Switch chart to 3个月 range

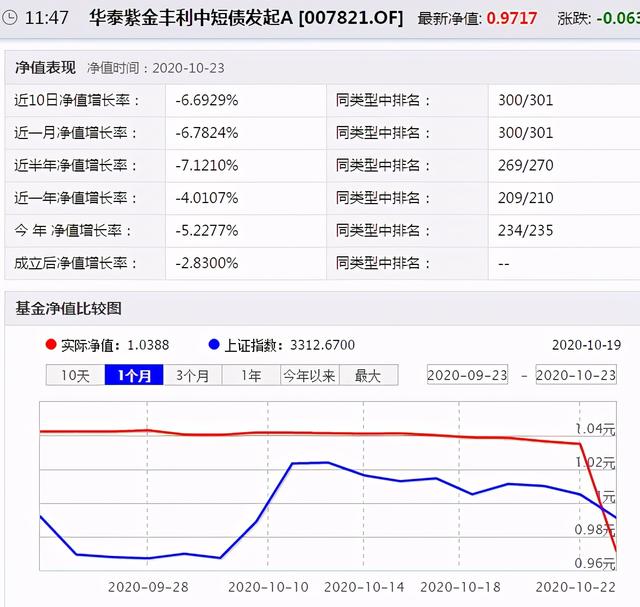coord(192,375)
